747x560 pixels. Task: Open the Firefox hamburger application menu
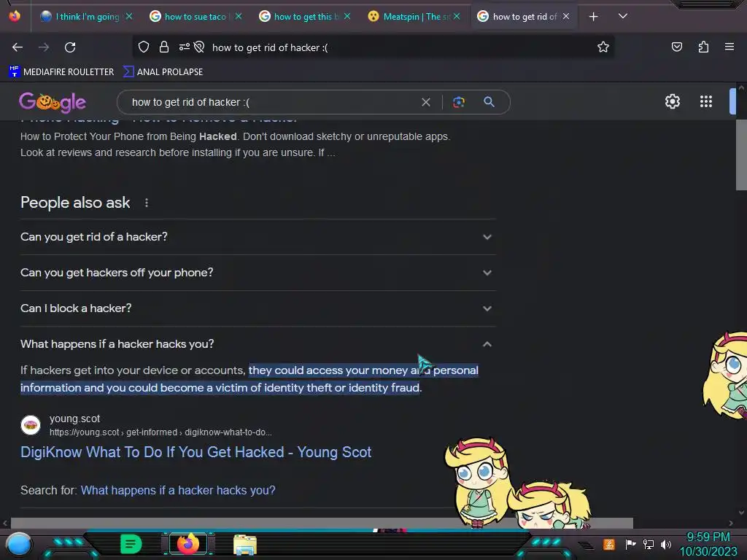tap(729, 47)
